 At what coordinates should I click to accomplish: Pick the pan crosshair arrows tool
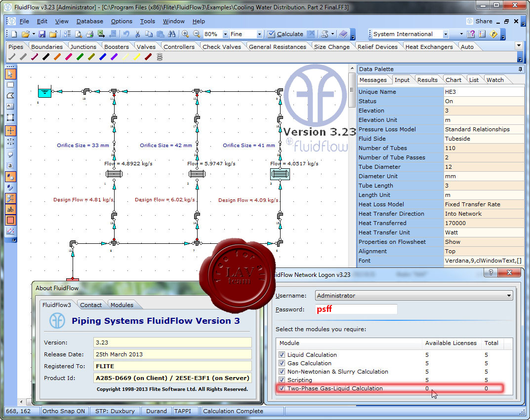(x=10, y=131)
